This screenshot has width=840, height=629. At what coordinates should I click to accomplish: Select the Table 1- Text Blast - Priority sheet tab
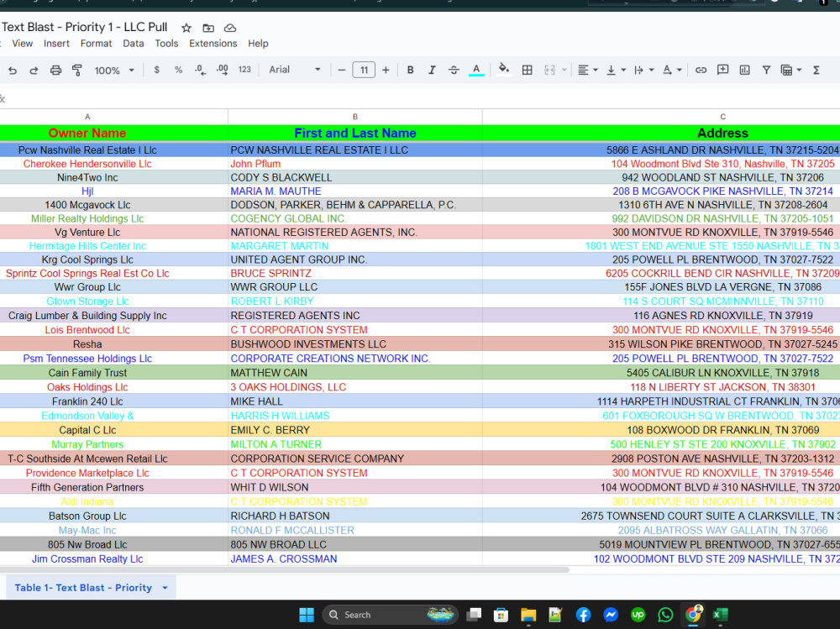(x=83, y=588)
